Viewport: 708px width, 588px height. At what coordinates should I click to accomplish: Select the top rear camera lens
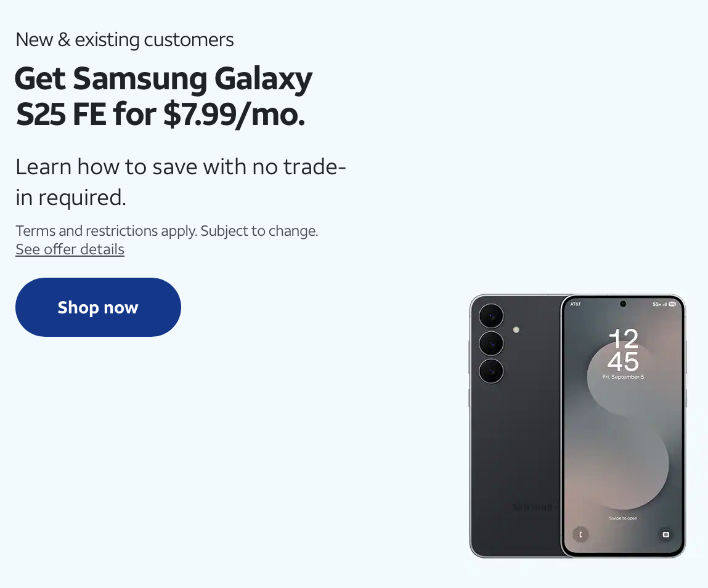click(491, 316)
